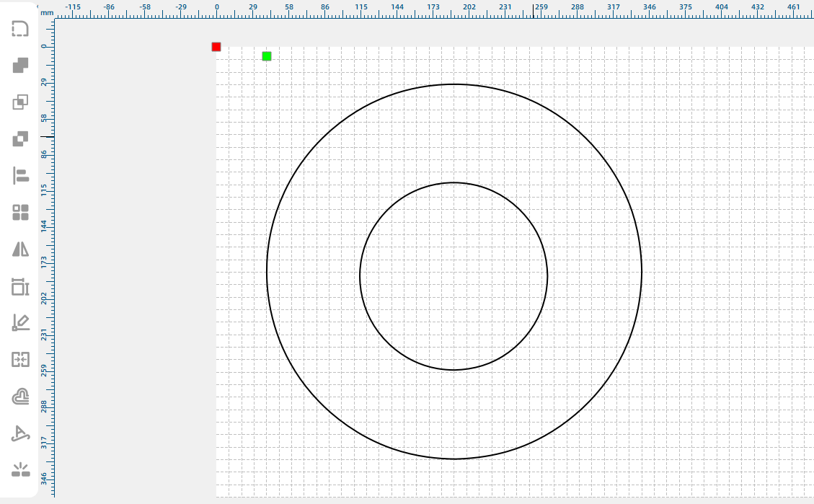Click the subtract shapes icon
Image resolution: width=814 pixels, height=504 pixels.
20,138
